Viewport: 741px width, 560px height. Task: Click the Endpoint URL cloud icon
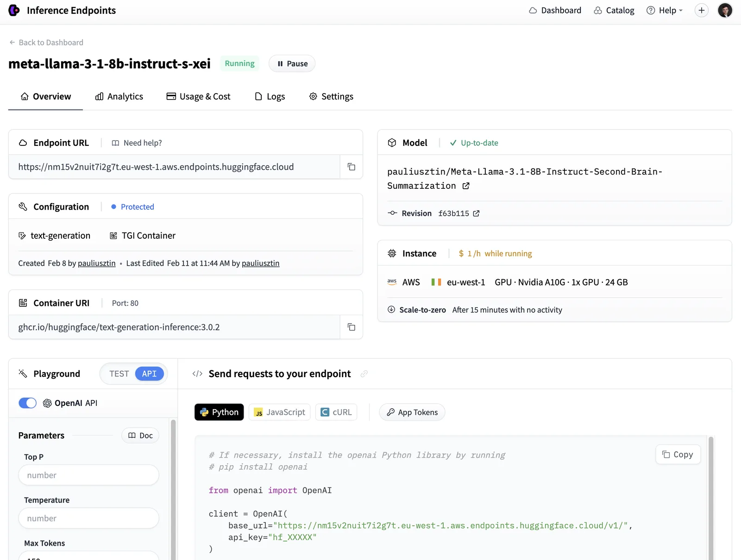(x=23, y=143)
